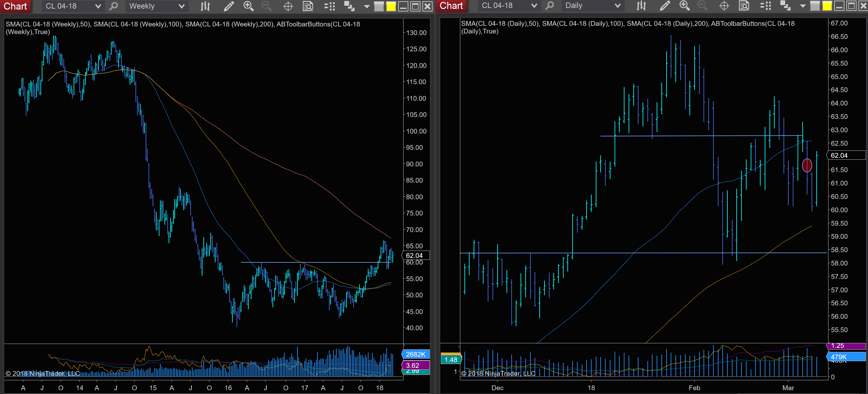Show the data box for Weekly chart

point(308,6)
